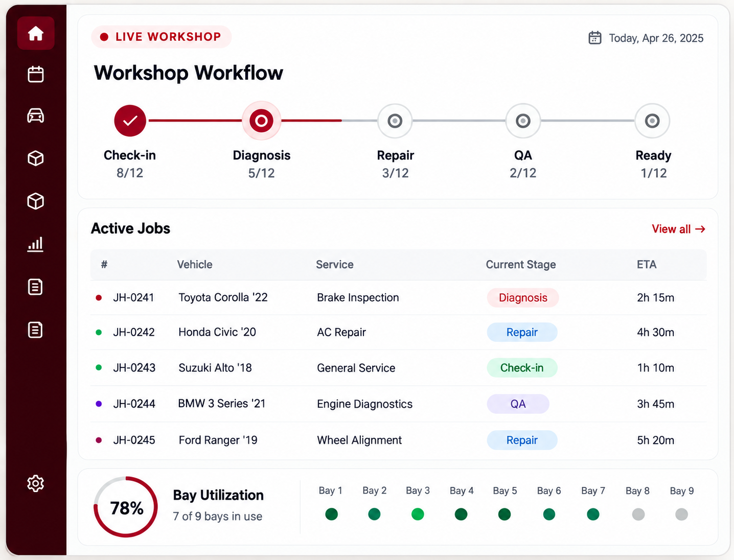The image size is (734, 560).
Task: Click the 1h 10m ETA value
Action: point(656,368)
